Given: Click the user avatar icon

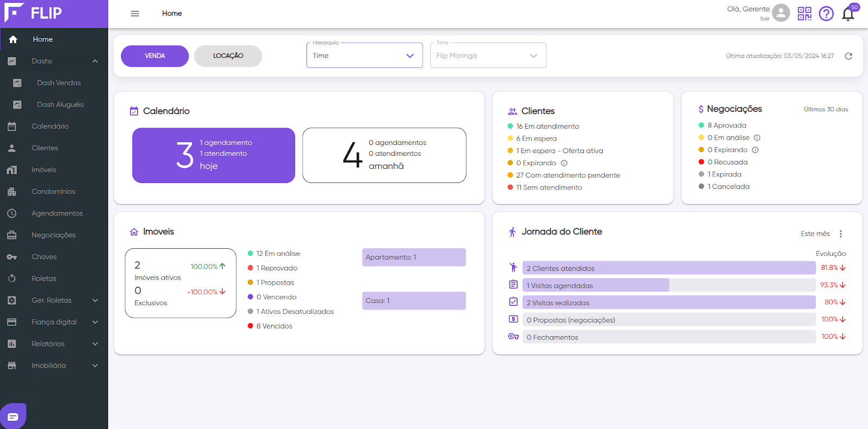Looking at the screenshot, I should [781, 12].
